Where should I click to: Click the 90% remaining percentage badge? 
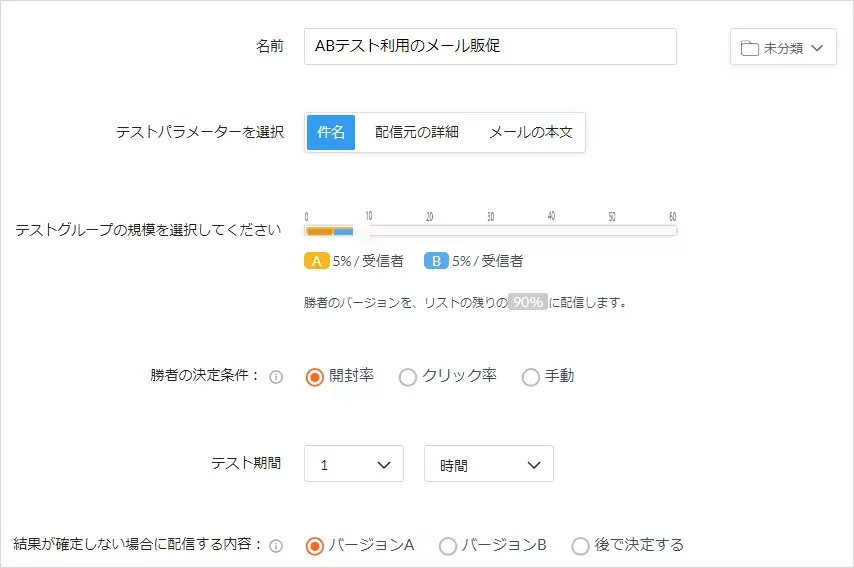pos(528,302)
